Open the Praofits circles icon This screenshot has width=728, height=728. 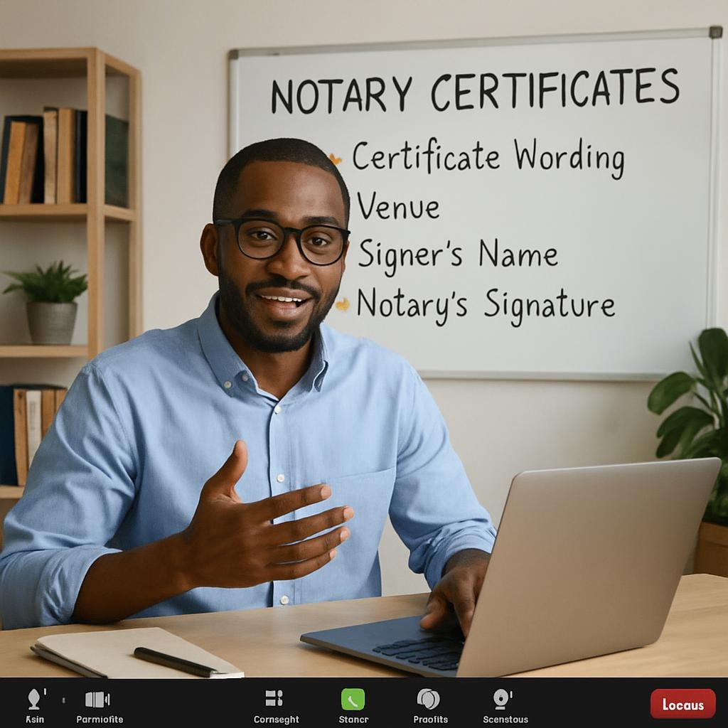pos(428,699)
